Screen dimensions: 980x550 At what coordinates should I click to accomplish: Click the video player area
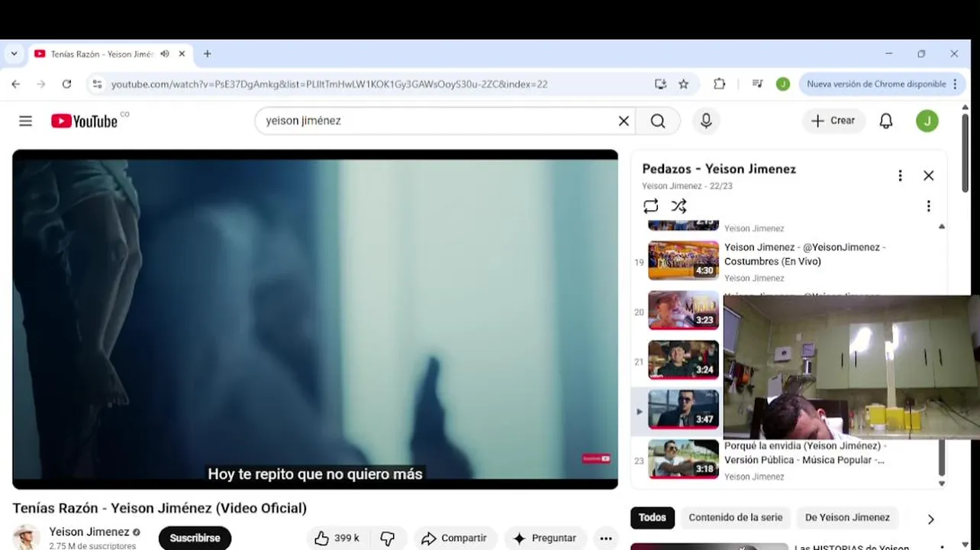coord(315,319)
